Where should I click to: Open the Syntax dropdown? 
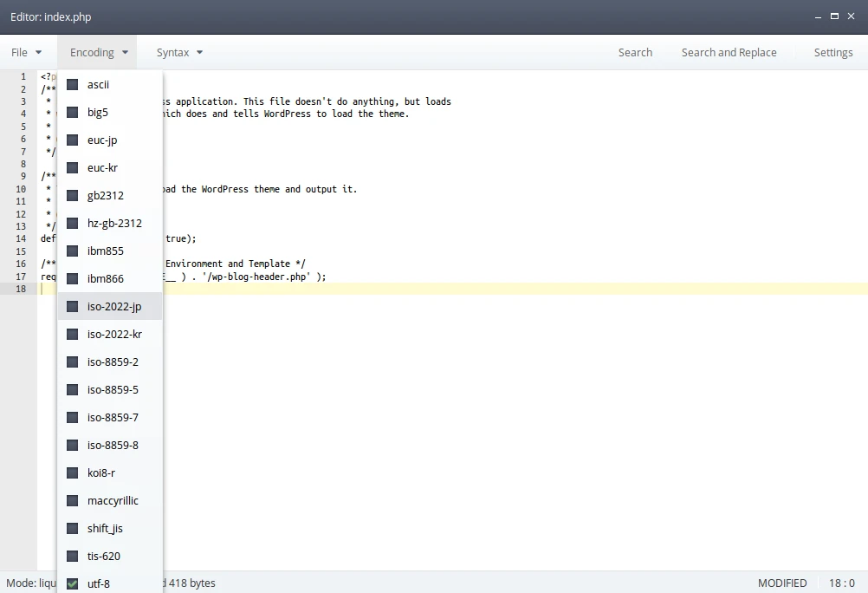(178, 52)
